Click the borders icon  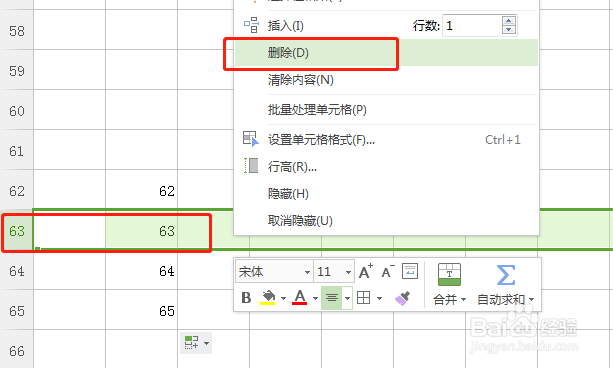[364, 298]
